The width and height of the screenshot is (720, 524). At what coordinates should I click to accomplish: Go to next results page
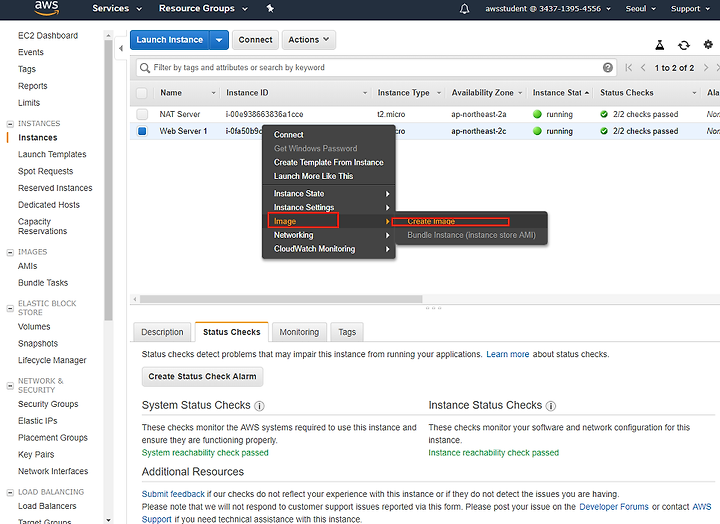point(706,68)
